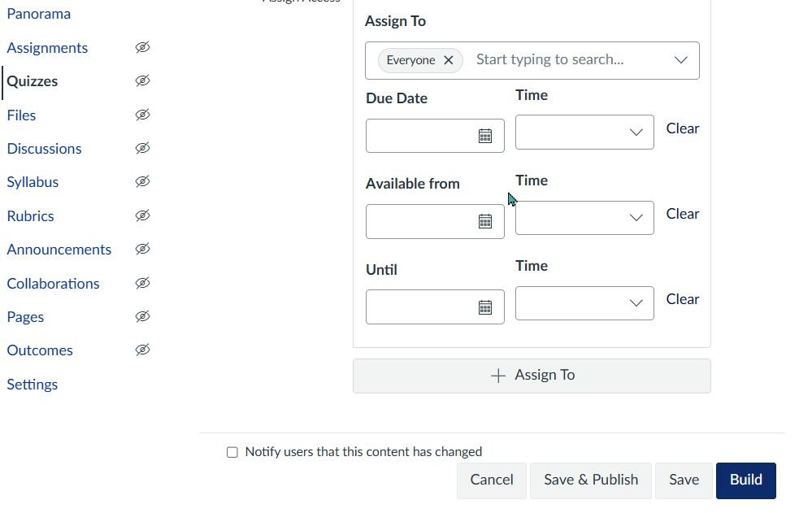The width and height of the screenshot is (812, 513).
Task: Open the Until calendar picker
Action: (x=485, y=306)
